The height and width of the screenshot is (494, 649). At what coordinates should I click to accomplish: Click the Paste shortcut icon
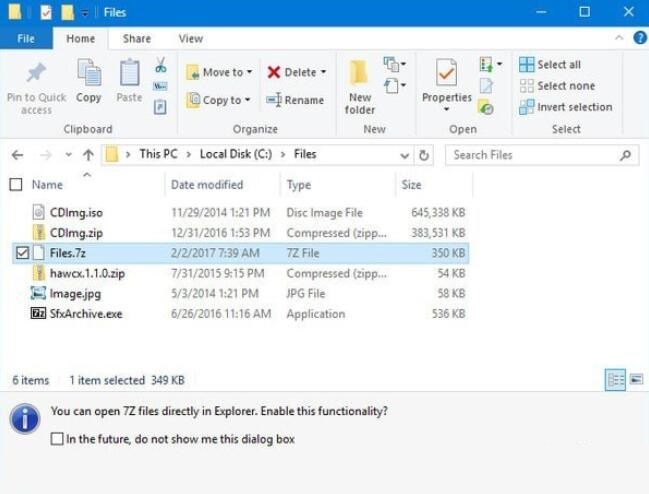(x=160, y=107)
